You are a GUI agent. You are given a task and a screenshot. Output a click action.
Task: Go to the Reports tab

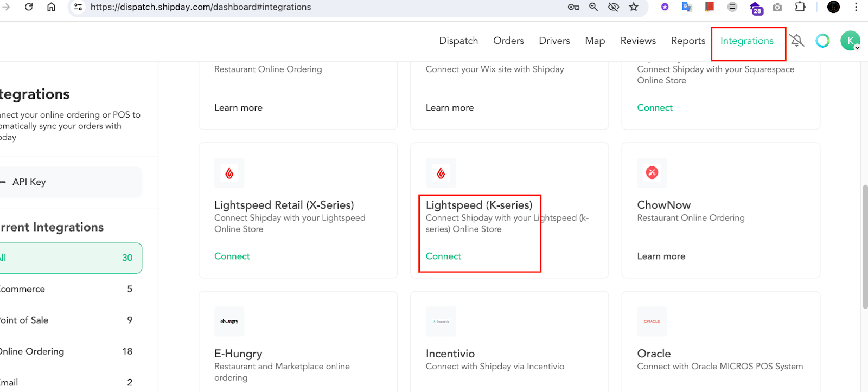[688, 41]
